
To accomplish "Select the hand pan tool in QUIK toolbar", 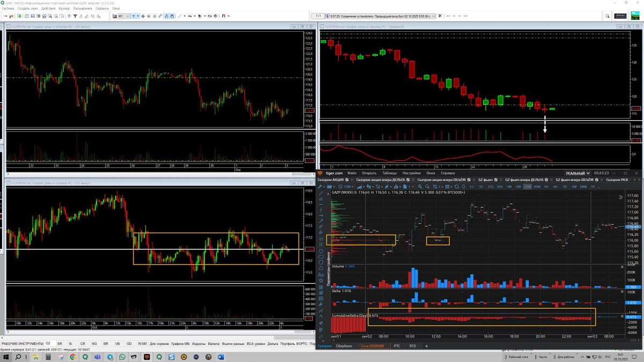I will pos(172,16).
